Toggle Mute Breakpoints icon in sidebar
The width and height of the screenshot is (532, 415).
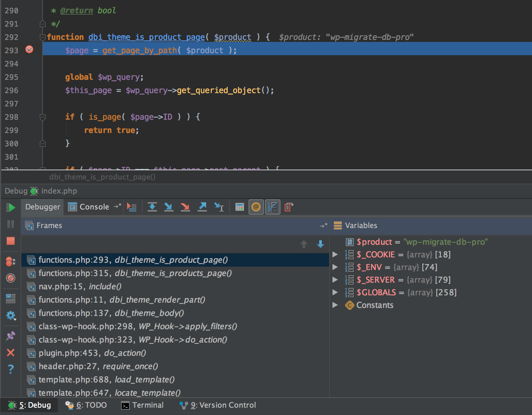(x=11, y=278)
